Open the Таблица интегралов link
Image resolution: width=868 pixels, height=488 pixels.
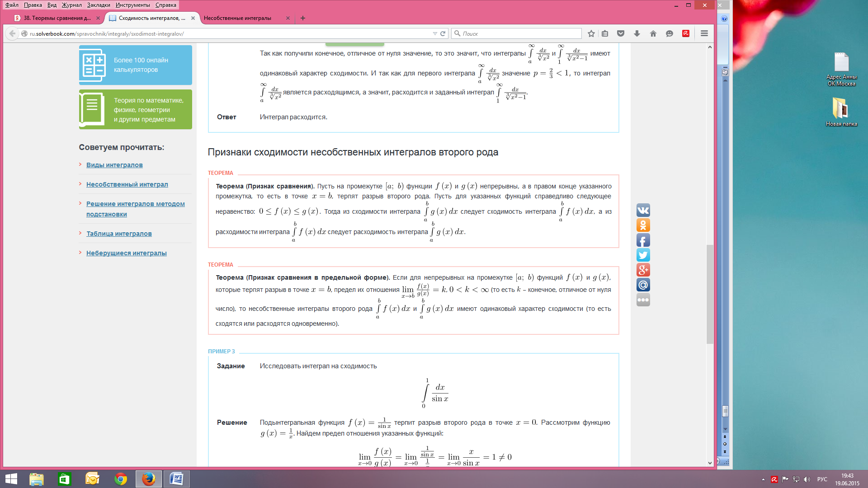pos(119,234)
